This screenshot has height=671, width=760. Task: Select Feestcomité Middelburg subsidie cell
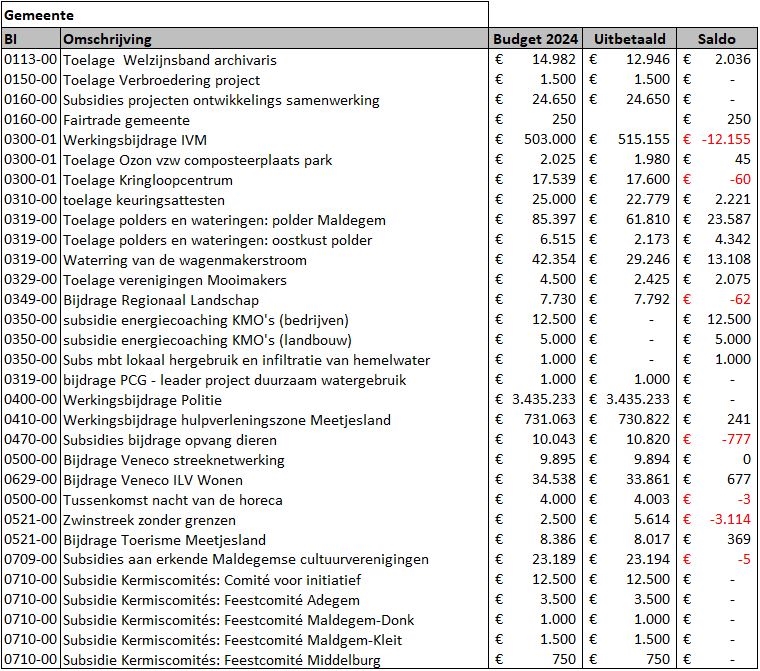(274, 660)
